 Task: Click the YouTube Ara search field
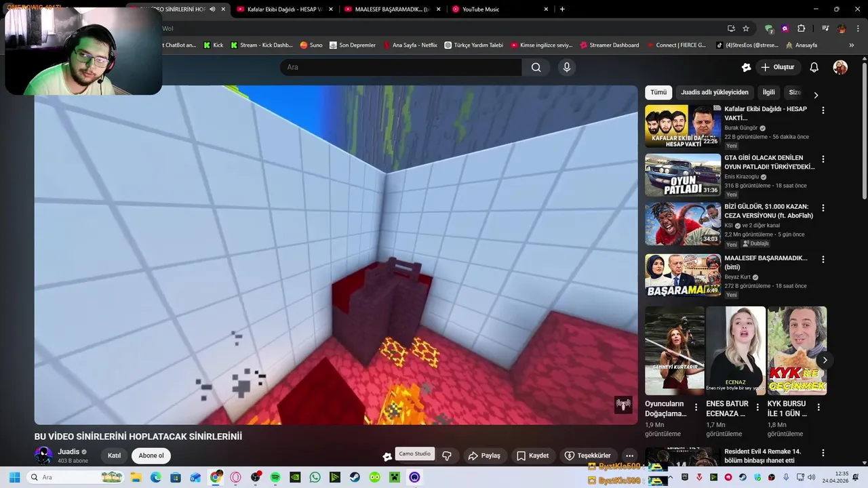pos(401,67)
